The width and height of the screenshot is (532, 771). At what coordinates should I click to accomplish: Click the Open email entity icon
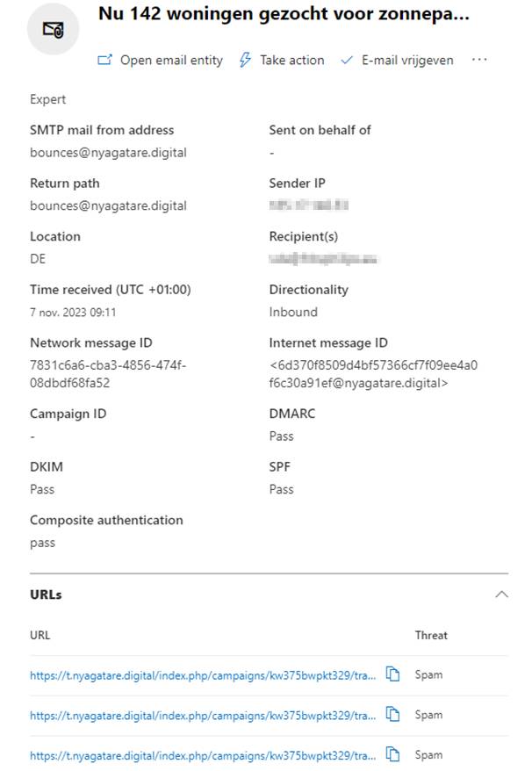[105, 61]
